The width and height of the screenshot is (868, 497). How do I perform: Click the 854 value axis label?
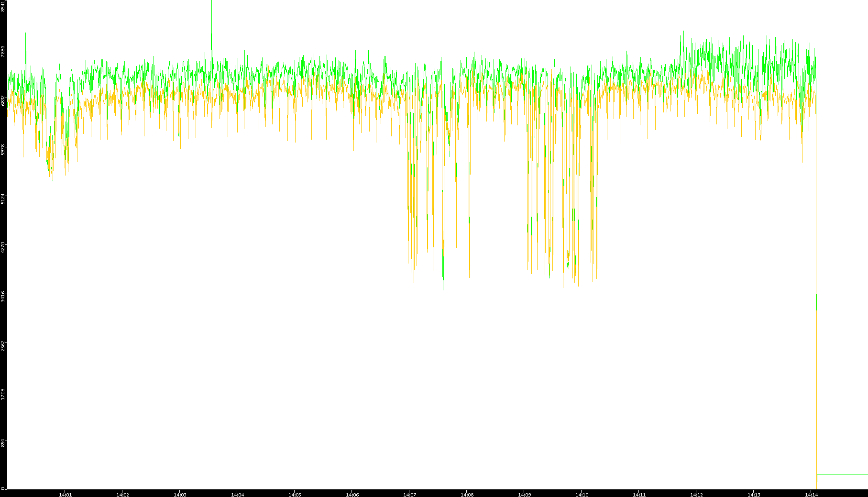(3, 443)
